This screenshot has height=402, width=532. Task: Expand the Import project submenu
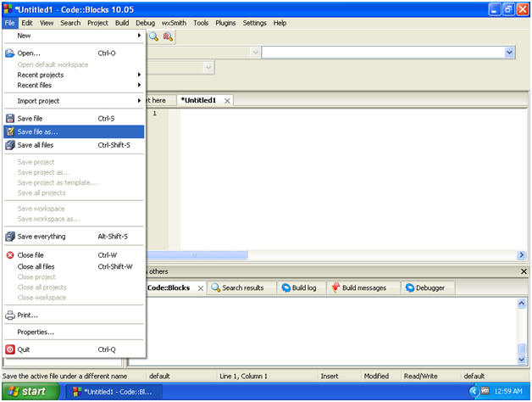click(75, 101)
